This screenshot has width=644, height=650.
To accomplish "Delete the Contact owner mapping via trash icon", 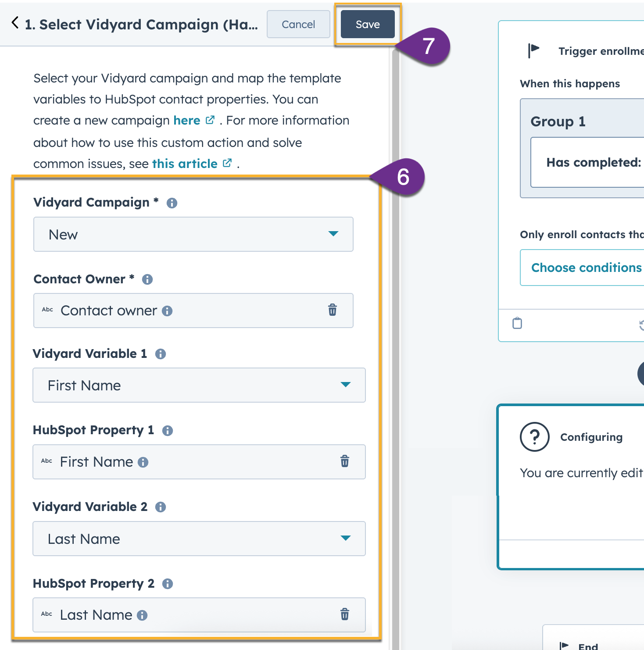I will [x=333, y=310].
